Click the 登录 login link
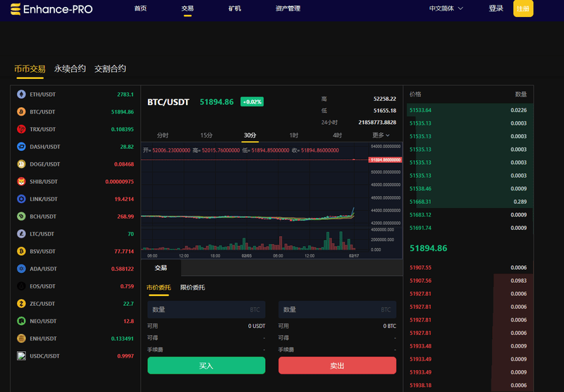 (x=496, y=8)
